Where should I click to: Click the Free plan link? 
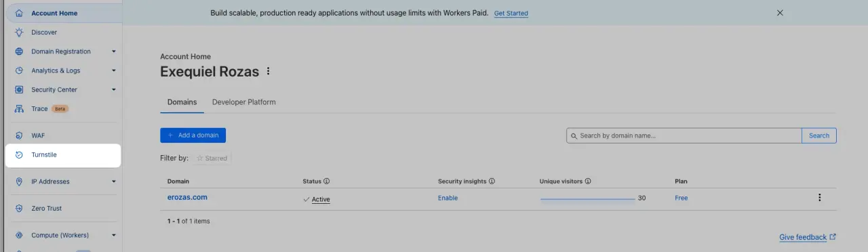tap(681, 198)
